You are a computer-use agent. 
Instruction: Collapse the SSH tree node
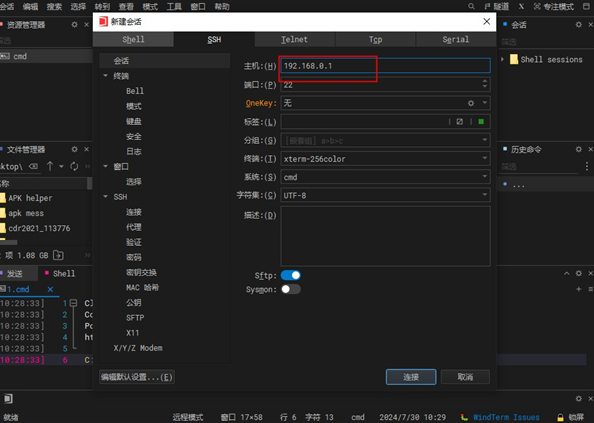106,197
